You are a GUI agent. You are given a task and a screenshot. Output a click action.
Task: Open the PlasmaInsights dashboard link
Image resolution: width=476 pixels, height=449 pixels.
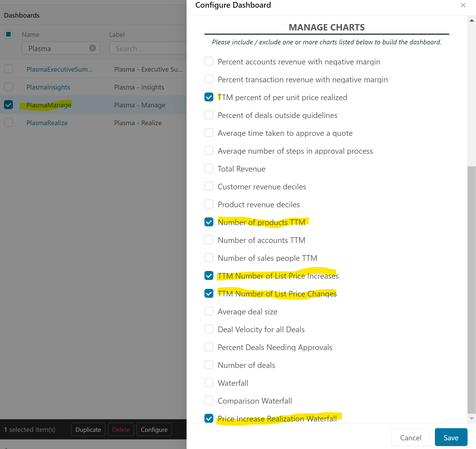click(x=48, y=87)
